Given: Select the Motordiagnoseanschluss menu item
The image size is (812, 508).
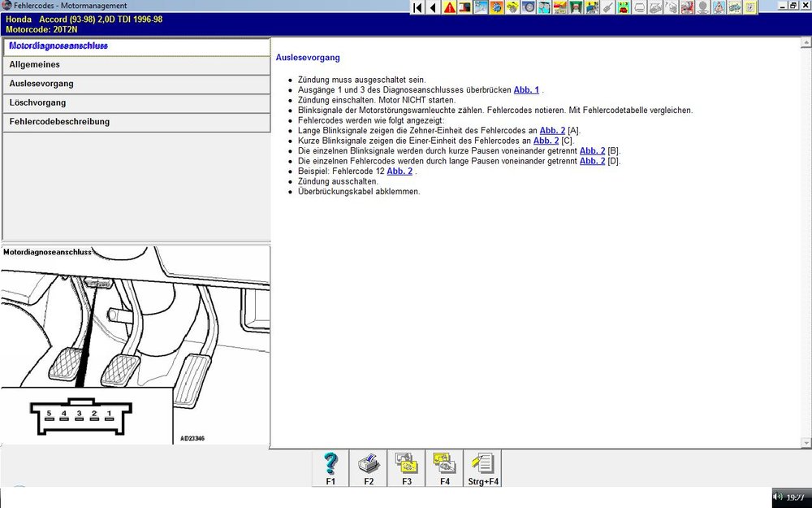Looking at the screenshot, I should point(136,46).
